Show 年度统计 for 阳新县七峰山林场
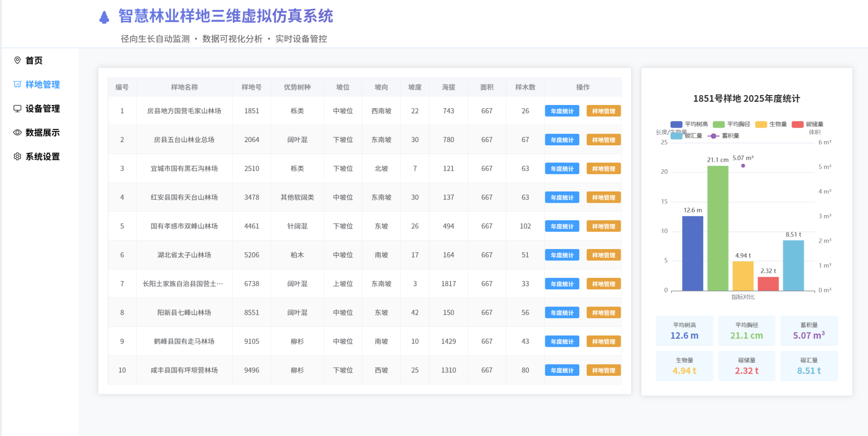Image resolution: width=868 pixels, height=436 pixels. click(562, 313)
